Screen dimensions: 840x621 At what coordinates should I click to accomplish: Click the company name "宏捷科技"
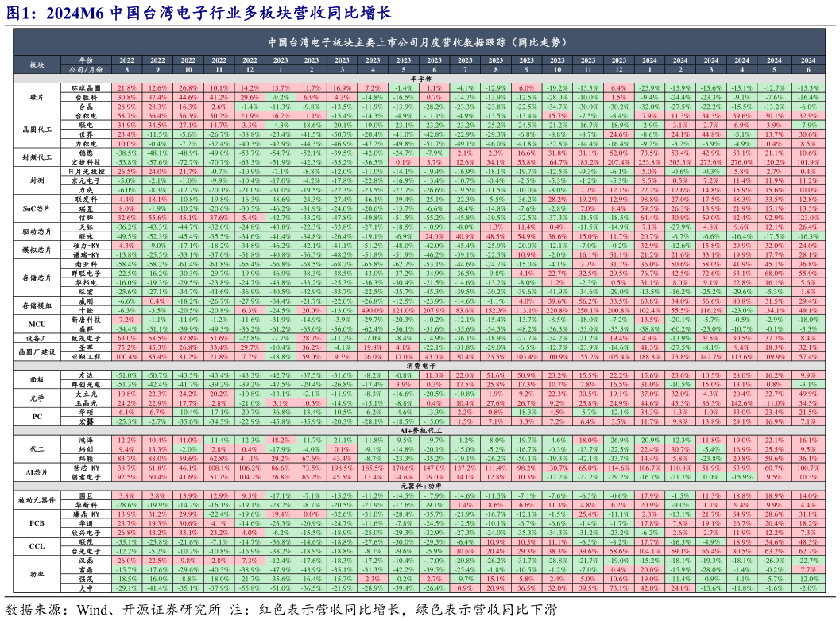click(87, 162)
